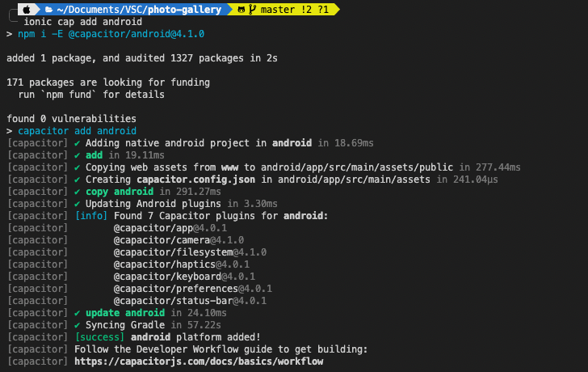Click the 'in 241.04µs' duration text
This screenshot has width=588, height=372.
(467, 180)
